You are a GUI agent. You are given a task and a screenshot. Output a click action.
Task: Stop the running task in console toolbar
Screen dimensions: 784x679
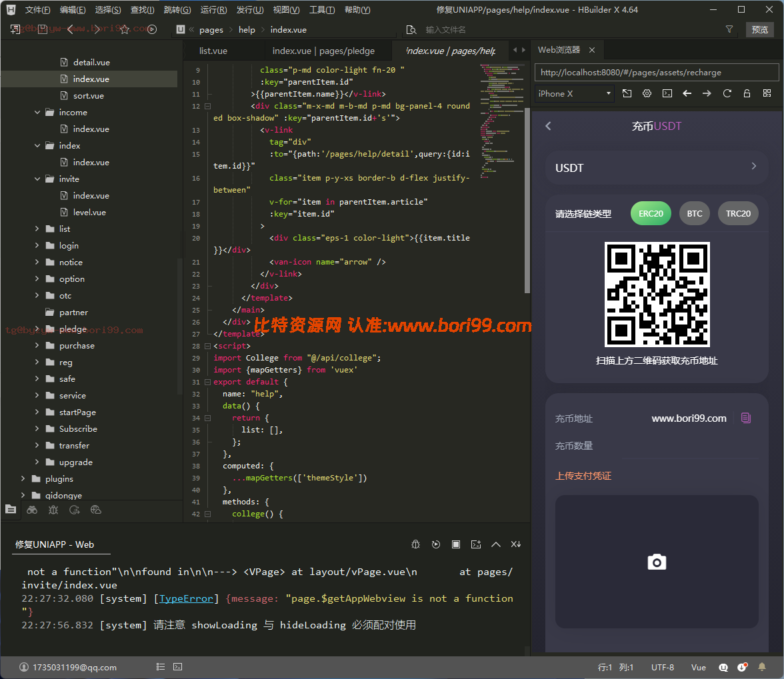pos(456,544)
